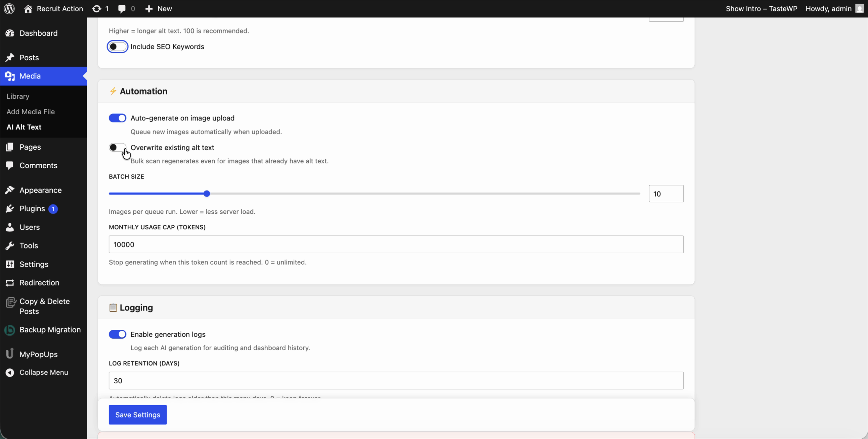
Task: Click the Tools wrench icon
Action: point(10,245)
